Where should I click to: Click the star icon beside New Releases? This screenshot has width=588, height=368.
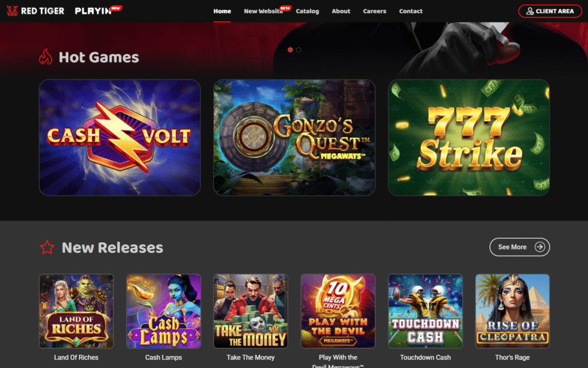[x=47, y=247]
